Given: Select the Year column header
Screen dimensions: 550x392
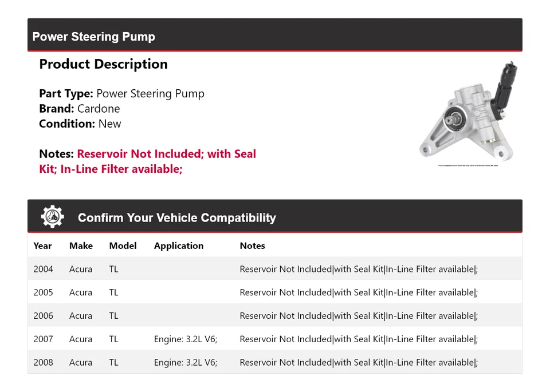Looking at the screenshot, I should coord(42,246).
